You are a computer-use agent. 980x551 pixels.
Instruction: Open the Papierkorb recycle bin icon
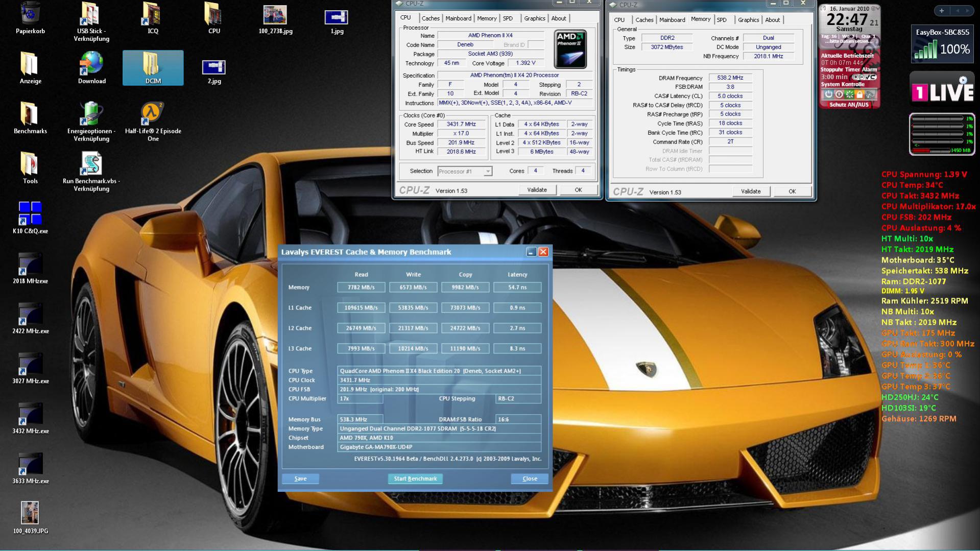point(30,18)
